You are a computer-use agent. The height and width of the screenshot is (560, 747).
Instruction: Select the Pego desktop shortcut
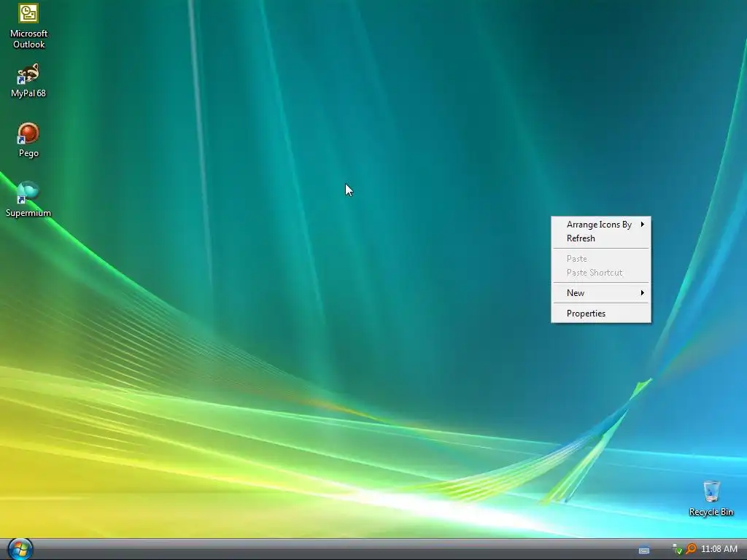tap(28, 140)
